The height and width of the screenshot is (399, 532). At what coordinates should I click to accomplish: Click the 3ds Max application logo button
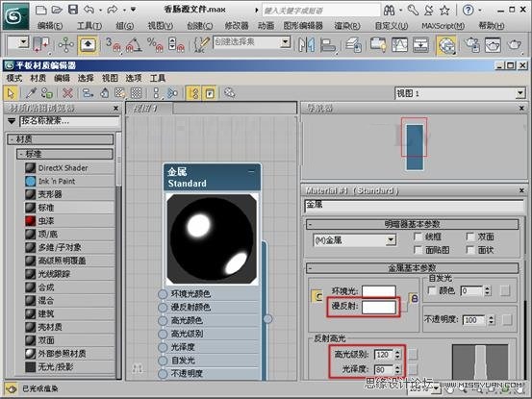pos(15,16)
